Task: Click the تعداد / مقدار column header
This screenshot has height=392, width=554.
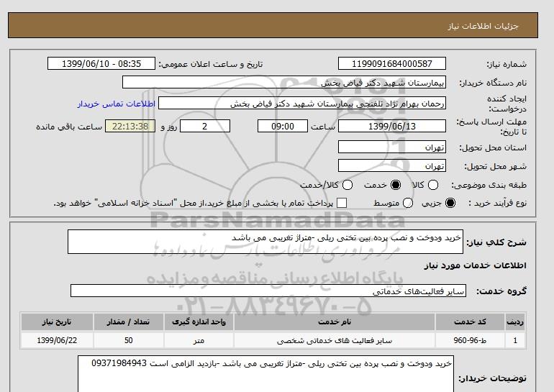Action: click(x=128, y=322)
